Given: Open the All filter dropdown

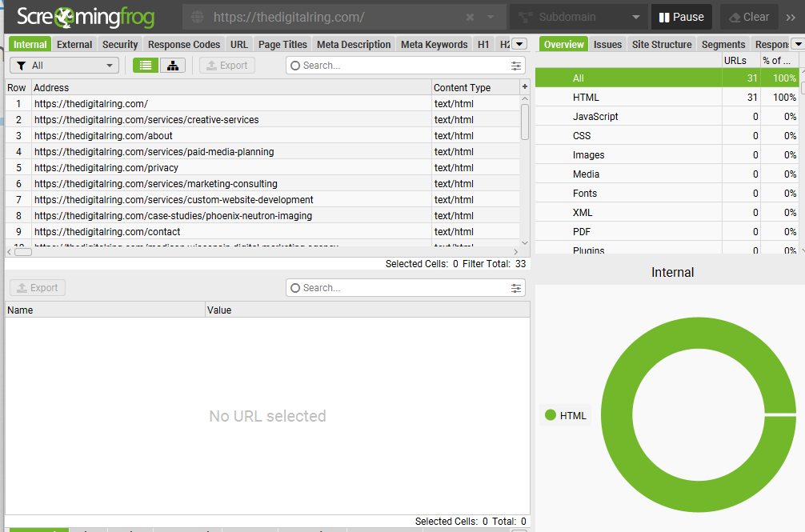Looking at the screenshot, I should [64, 66].
